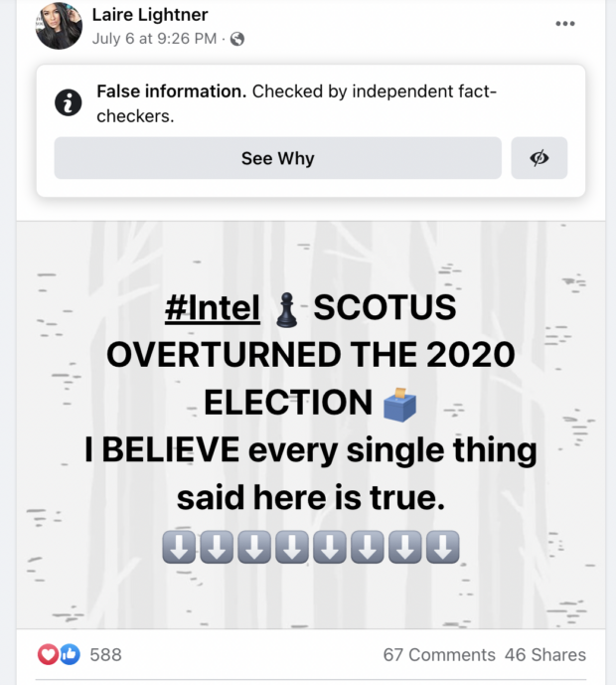Expand the 67 Comments section
This screenshot has height=685, width=616.
pos(438,655)
